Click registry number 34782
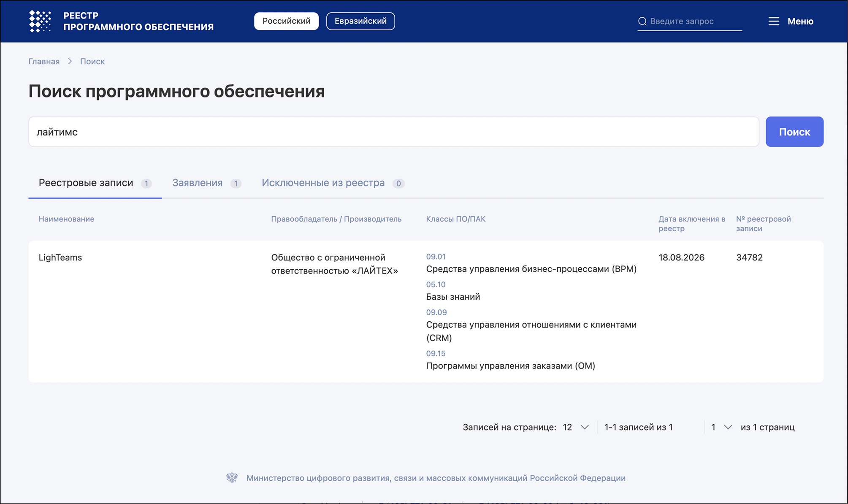 [x=749, y=257]
